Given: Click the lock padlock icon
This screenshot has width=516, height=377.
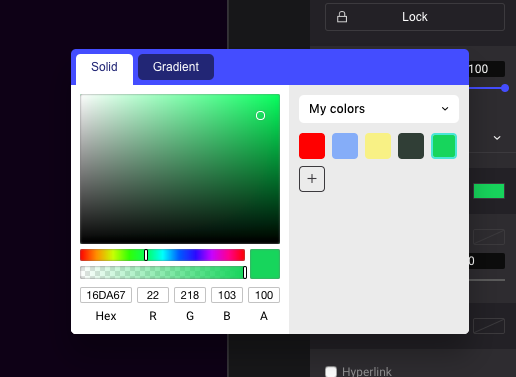Looking at the screenshot, I should point(342,17).
